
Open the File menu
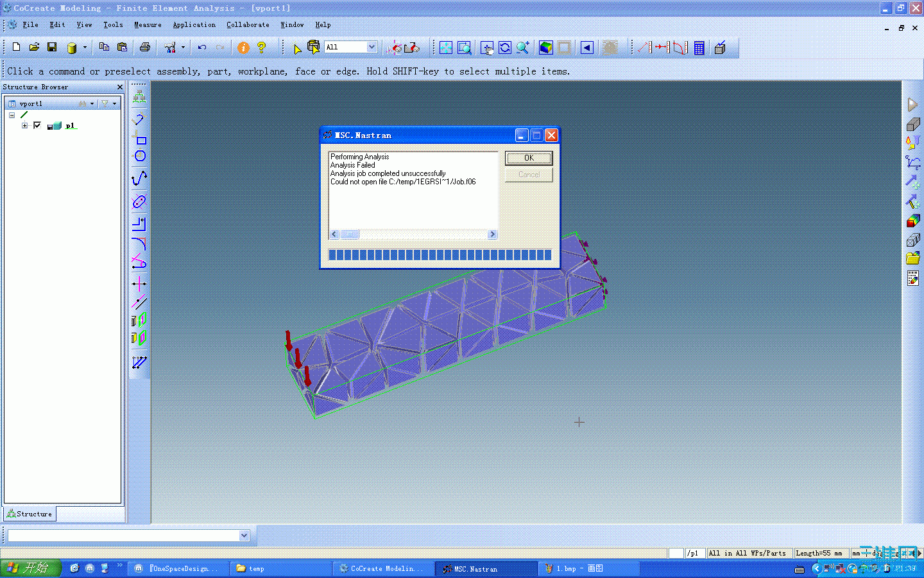[30, 24]
